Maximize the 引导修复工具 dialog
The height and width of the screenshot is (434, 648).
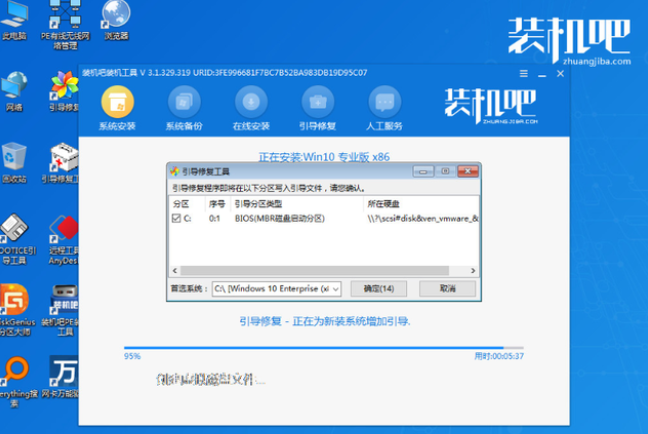[x=446, y=171]
